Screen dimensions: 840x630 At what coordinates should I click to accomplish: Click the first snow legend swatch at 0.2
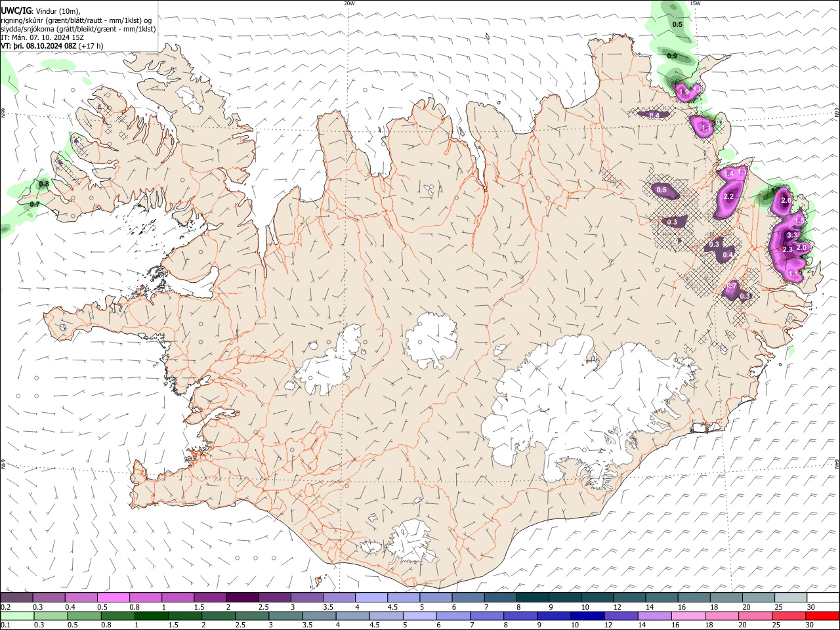pyautogui.click(x=16, y=597)
